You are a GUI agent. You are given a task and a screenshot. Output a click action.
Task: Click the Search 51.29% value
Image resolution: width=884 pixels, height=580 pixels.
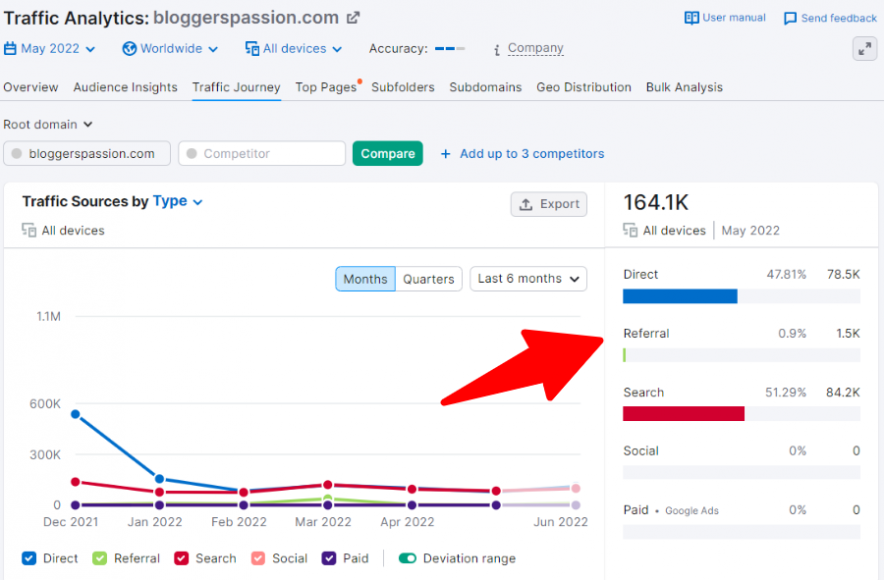pyautogui.click(x=785, y=392)
